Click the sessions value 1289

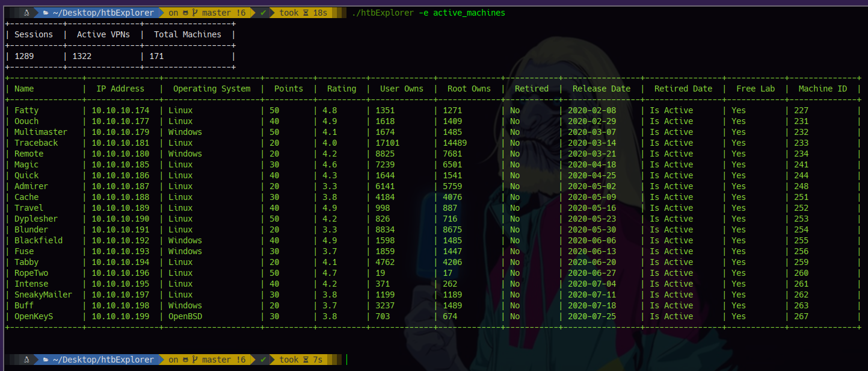click(x=24, y=56)
